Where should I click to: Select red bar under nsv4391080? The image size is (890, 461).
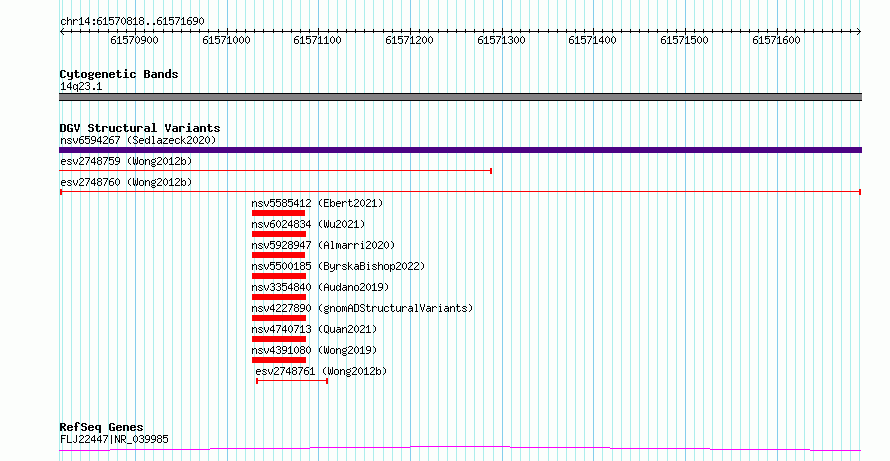tap(279, 360)
